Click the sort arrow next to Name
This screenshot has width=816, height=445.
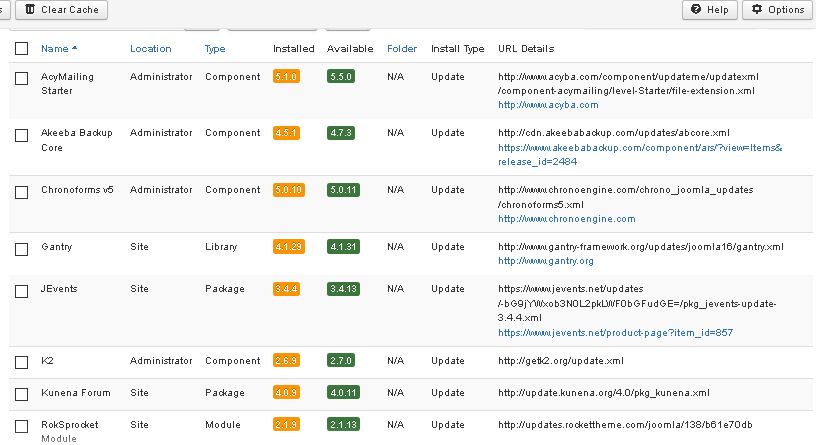pos(74,48)
